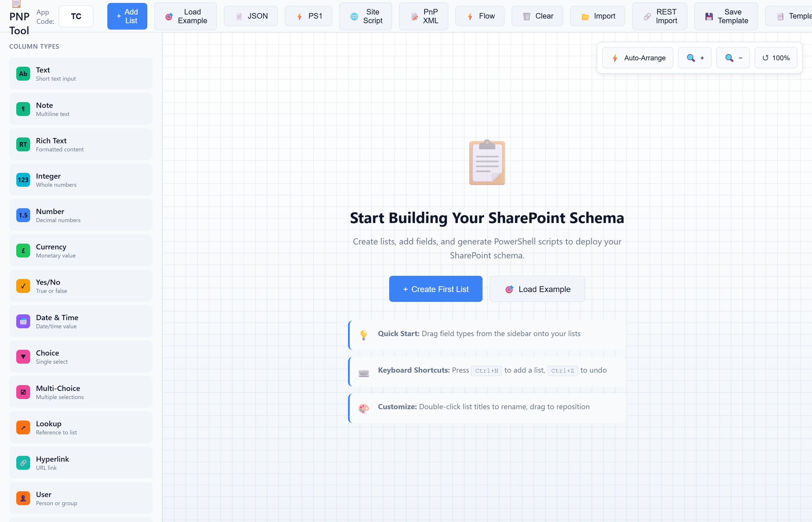Clear the canvas
This screenshot has width=812, height=522.
click(x=537, y=16)
